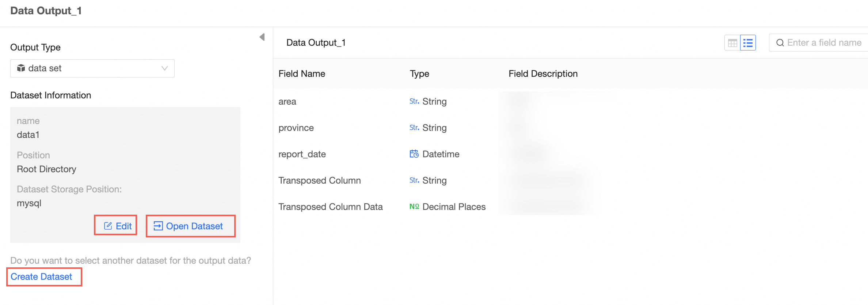Switch to list view
Viewport: 868px width, 305px height.
(748, 43)
